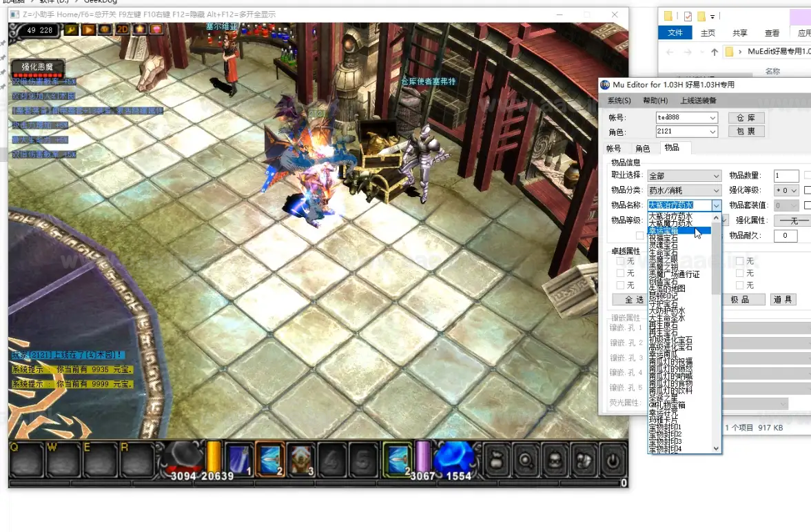This screenshot has width=811, height=532.
Task: Click the green-framed active skill icon
Action: click(x=397, y=458)
